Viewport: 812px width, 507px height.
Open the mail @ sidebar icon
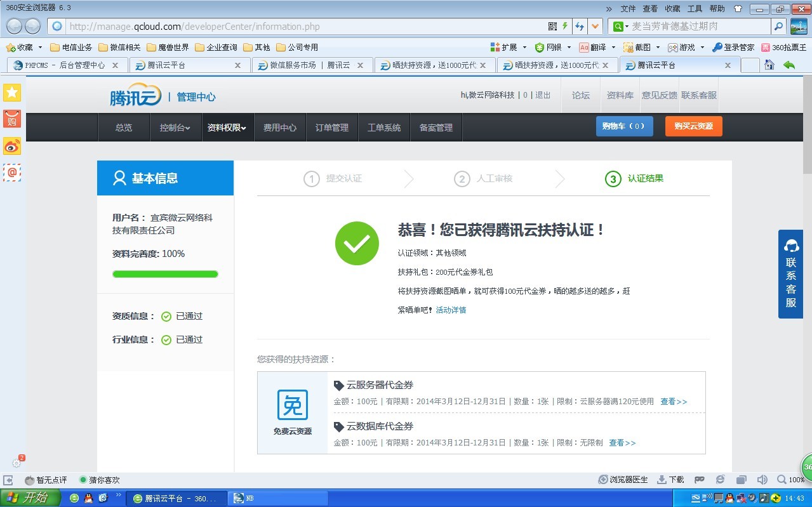coord(12,173)
